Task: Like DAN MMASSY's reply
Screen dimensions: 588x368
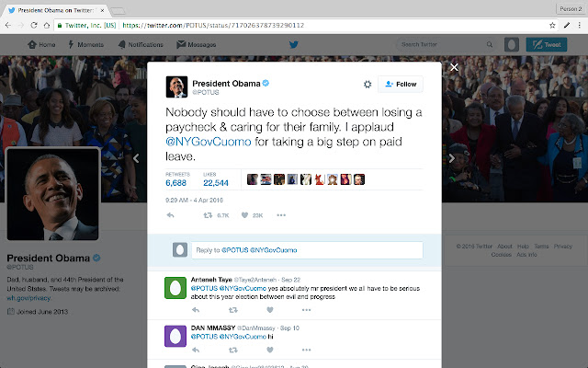Action: [270, 350]
